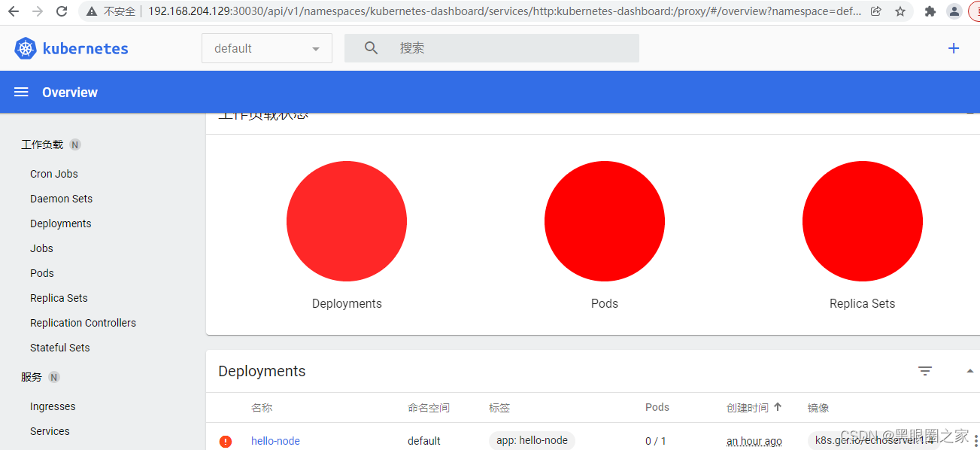This screenshot has height=450, width=980.
Task: Click the 0 / 1 pods cell
Action: tap(656, 441)
